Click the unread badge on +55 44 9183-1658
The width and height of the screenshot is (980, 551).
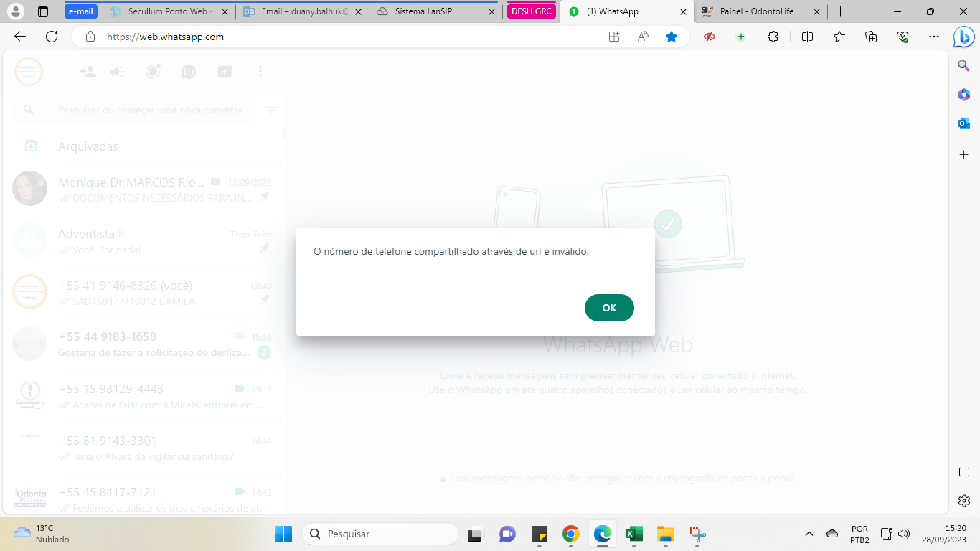pos(264,352)
